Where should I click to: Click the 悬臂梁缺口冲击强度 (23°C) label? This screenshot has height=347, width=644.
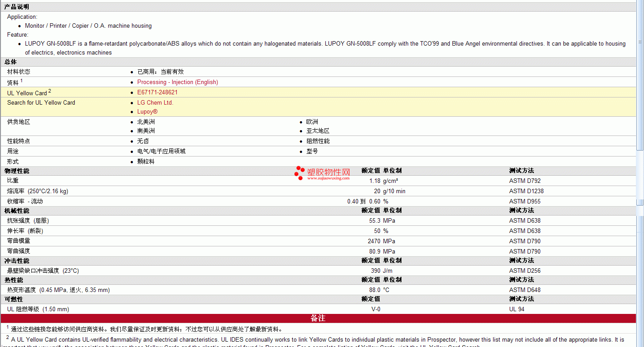point(43,271)
